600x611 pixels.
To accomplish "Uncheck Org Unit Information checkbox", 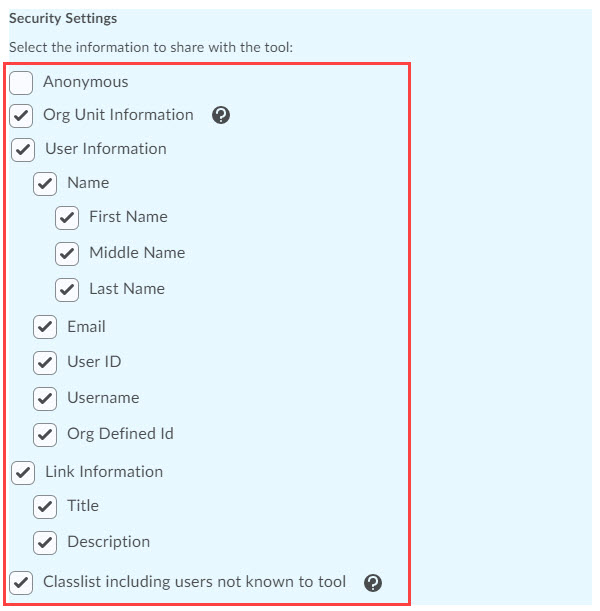I will click(21, 116).
